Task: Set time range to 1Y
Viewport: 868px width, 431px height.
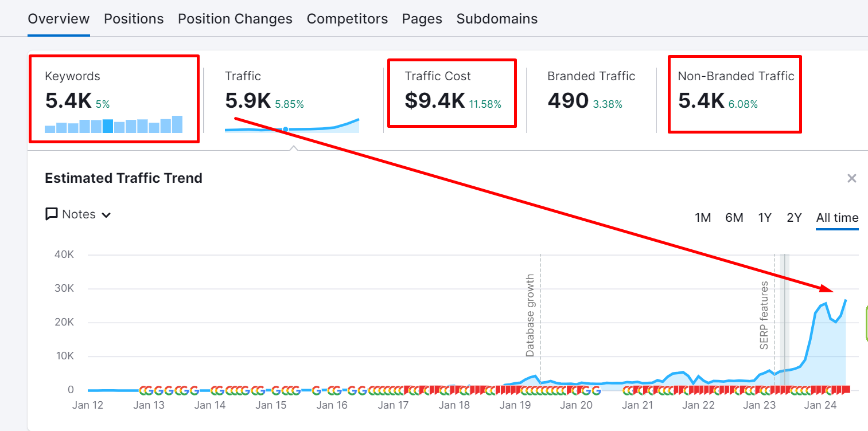Action: [765, 218]
